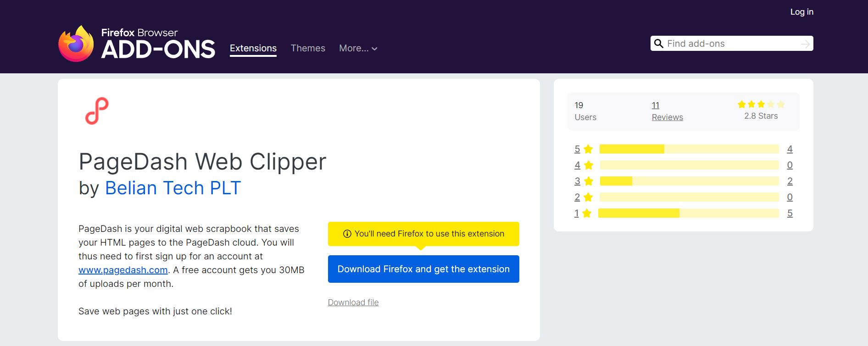Viewport: 868px width, 346px height.
Task: Open the 0 count of two-star reviews
Action: [790, 197]
